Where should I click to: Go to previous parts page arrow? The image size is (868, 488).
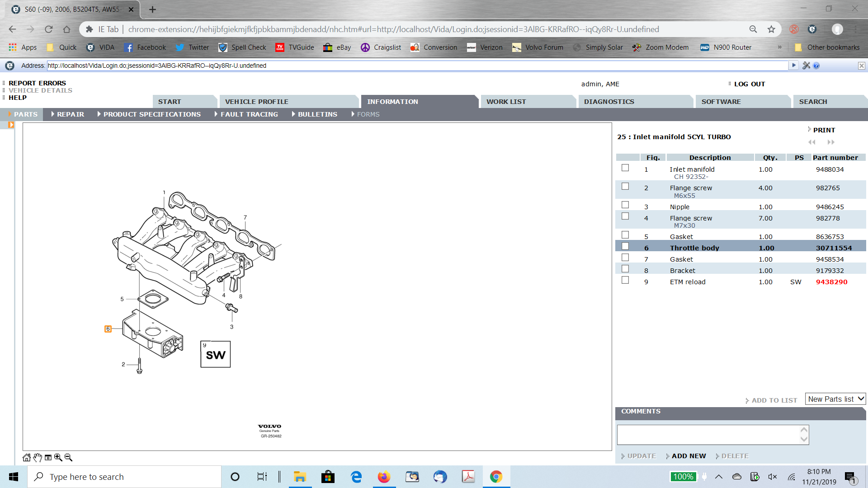812,142
